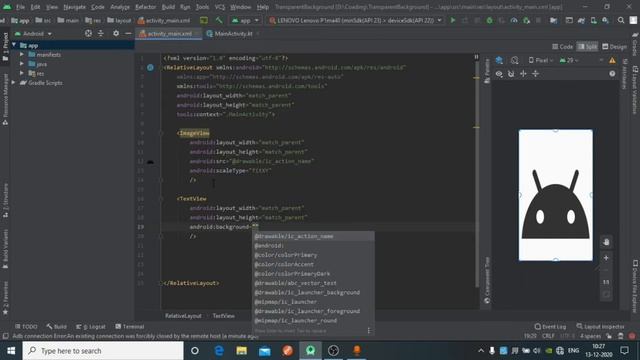Open Logcat tool window
This screenshot has width=640, height=360.
[91, 327]
